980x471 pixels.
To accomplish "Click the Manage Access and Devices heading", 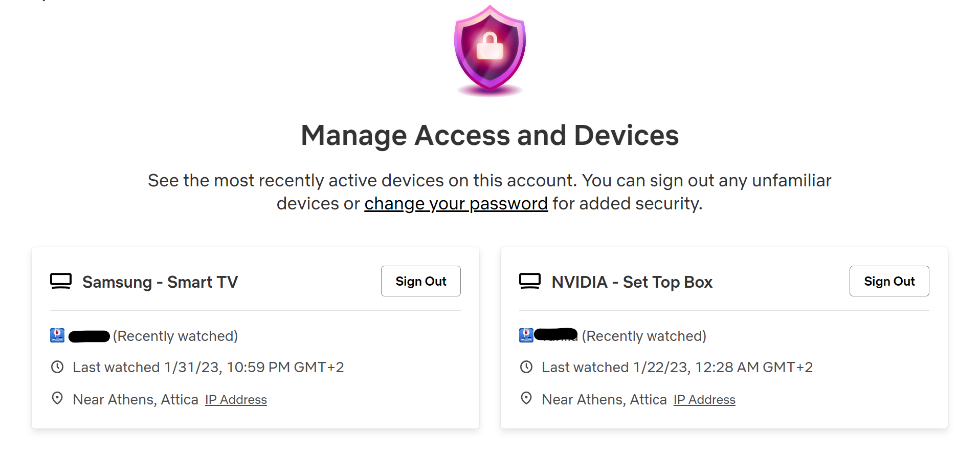I will tap(489, 136).
